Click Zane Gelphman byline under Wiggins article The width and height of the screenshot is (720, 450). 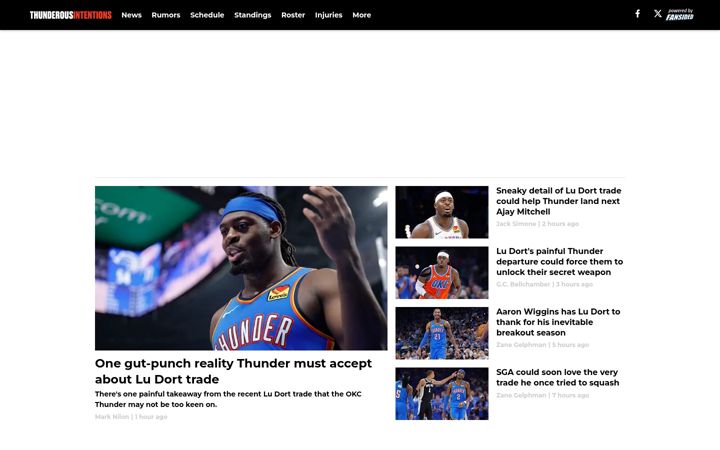click(521, 345)
